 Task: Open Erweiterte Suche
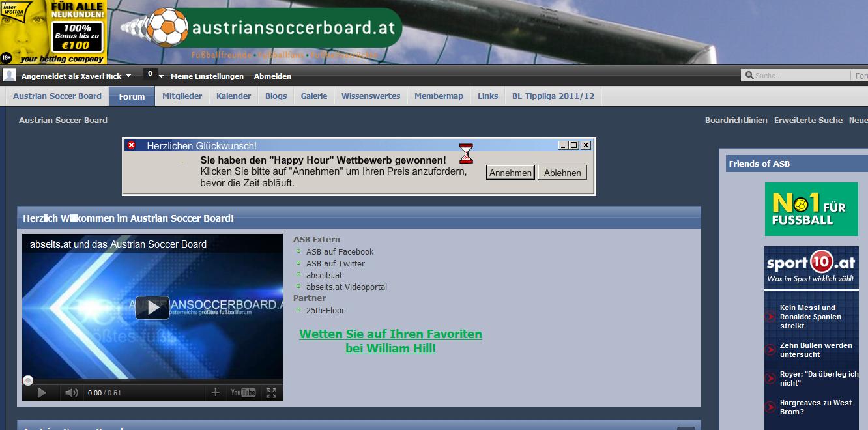click(x=808, y=120)
